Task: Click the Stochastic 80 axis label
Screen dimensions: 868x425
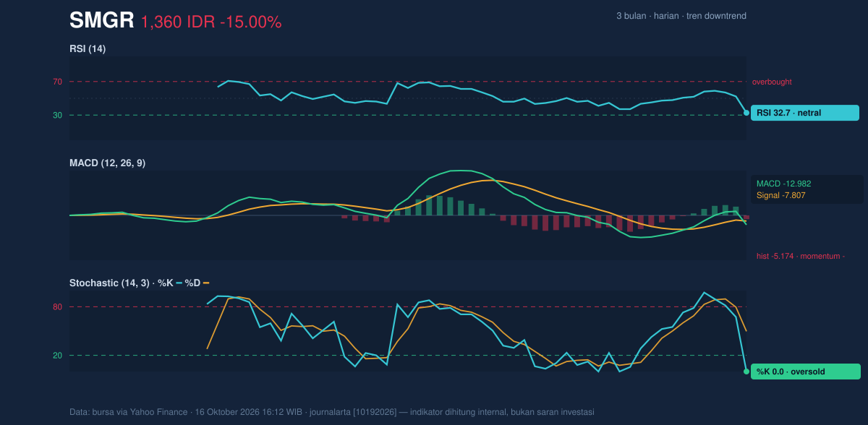Action: click(x=57, y=307)
